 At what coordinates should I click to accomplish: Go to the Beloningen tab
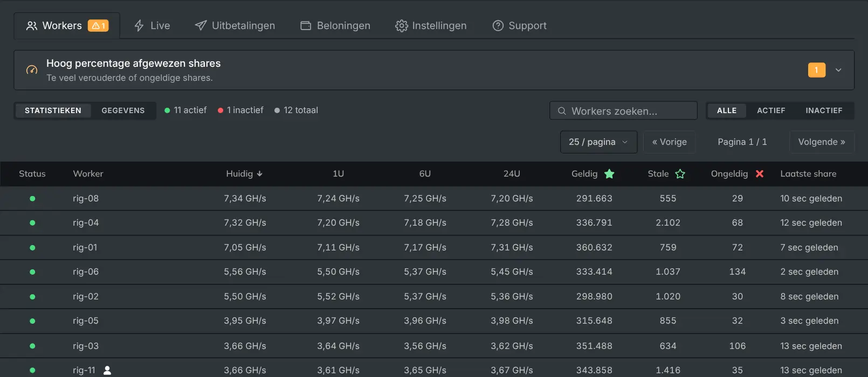click(x=335, y=26)
